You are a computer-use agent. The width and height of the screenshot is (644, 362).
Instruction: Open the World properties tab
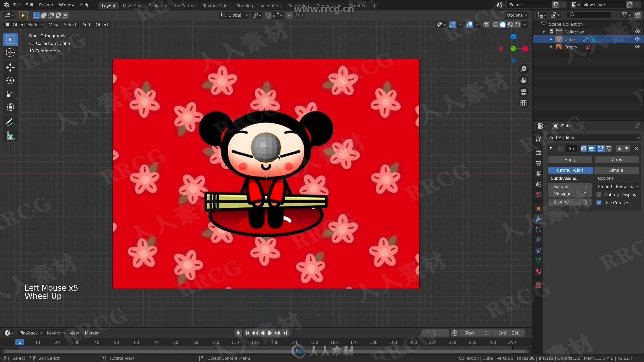[538, 195]
